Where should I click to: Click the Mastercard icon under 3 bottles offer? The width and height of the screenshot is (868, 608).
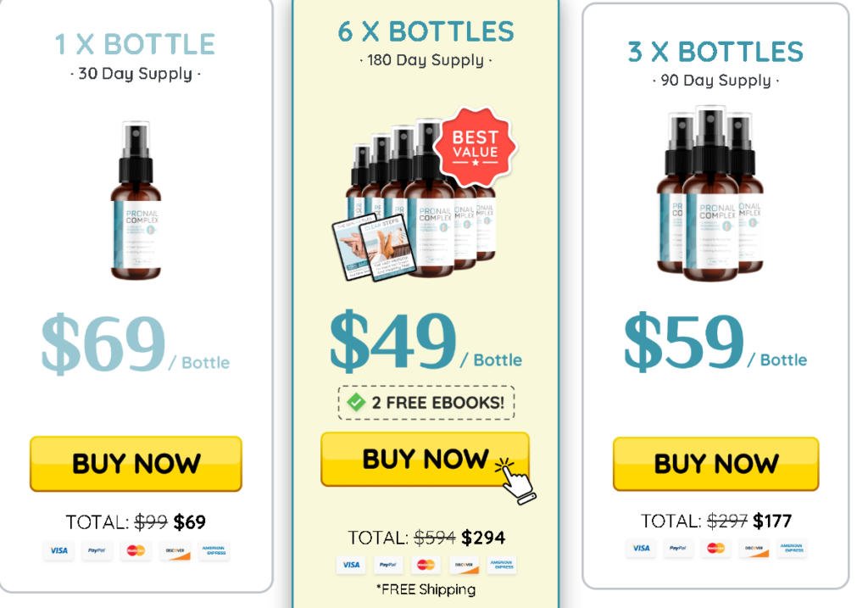[715, 548]
